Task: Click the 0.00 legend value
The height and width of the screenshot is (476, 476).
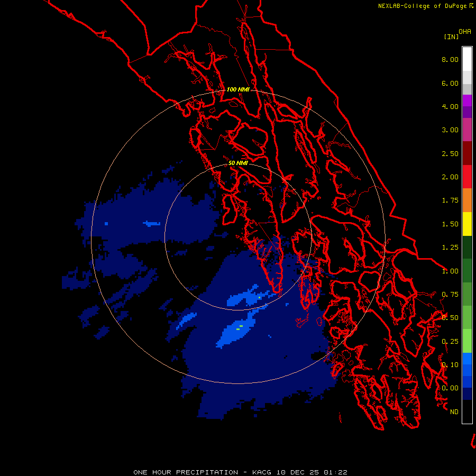Action: click(x=450, y=388)
